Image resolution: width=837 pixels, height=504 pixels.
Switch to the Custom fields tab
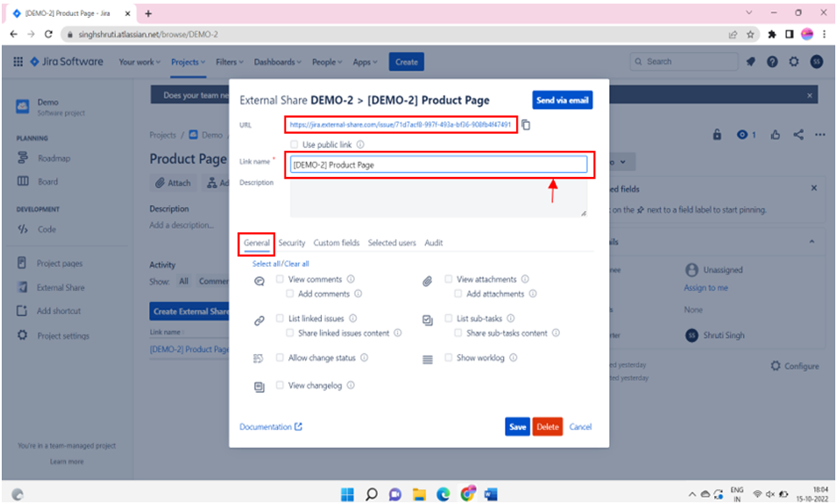pos(336,243)
